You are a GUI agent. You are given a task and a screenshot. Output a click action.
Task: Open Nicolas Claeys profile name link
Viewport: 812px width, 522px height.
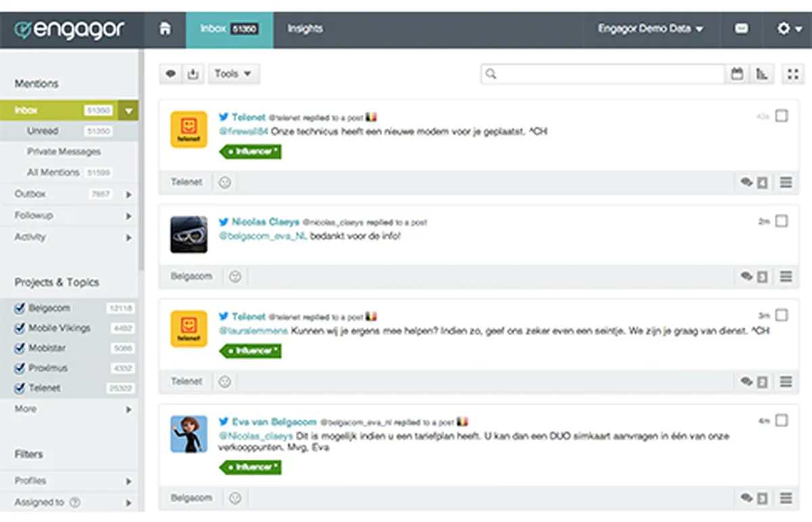[x=265, y=222]
